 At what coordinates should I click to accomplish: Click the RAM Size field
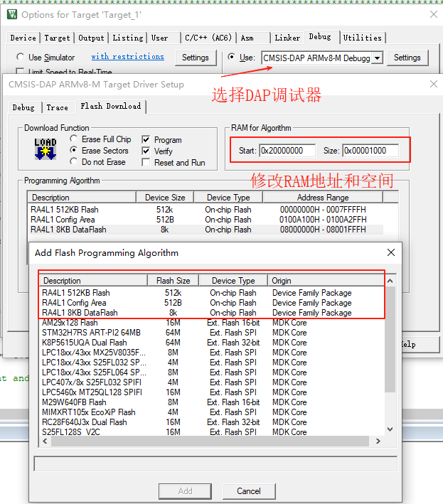pos(370,151)
